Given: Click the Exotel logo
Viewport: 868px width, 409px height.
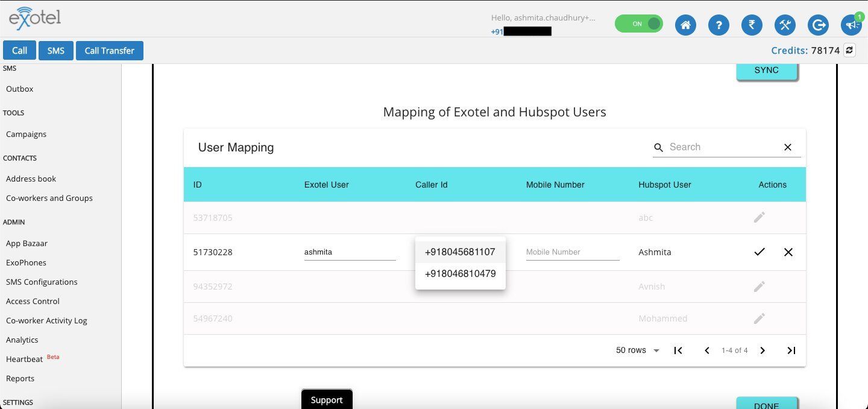Looking at the screenshot, I should coord(35,19).
